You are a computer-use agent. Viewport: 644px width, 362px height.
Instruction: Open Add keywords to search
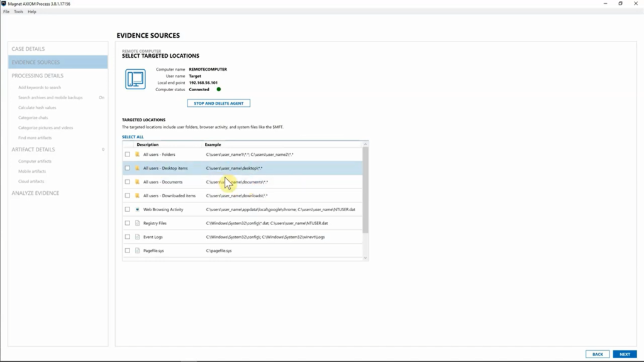coord(40,87)
